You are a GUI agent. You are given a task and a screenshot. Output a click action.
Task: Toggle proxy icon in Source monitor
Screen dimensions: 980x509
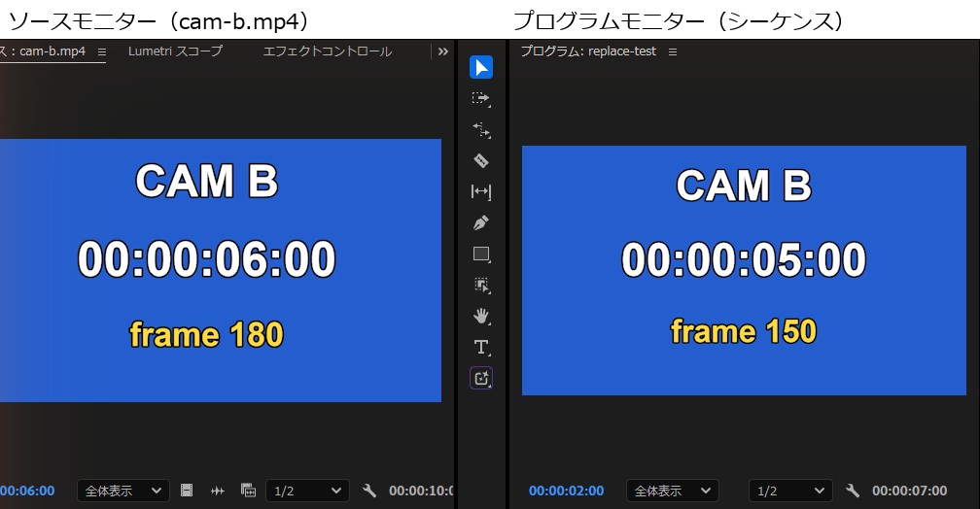pyautogui.click(x=248, y=491)
